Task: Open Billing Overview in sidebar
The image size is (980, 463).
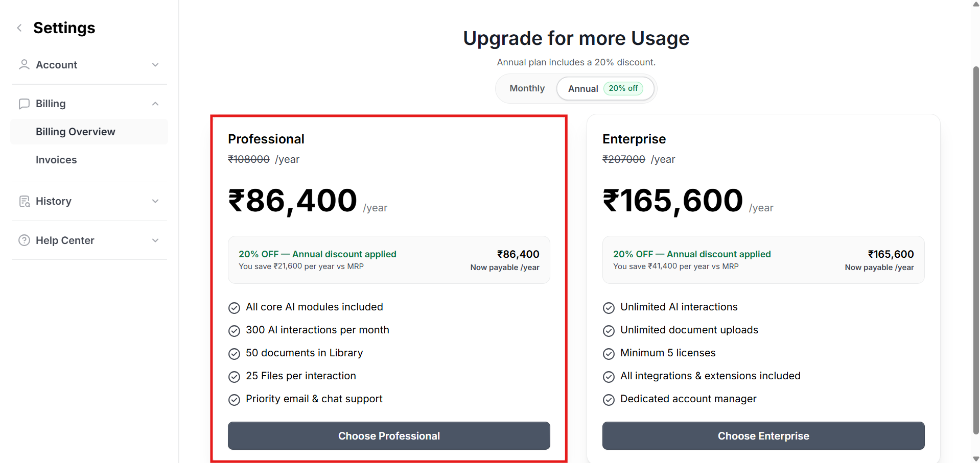Action: 76,132
